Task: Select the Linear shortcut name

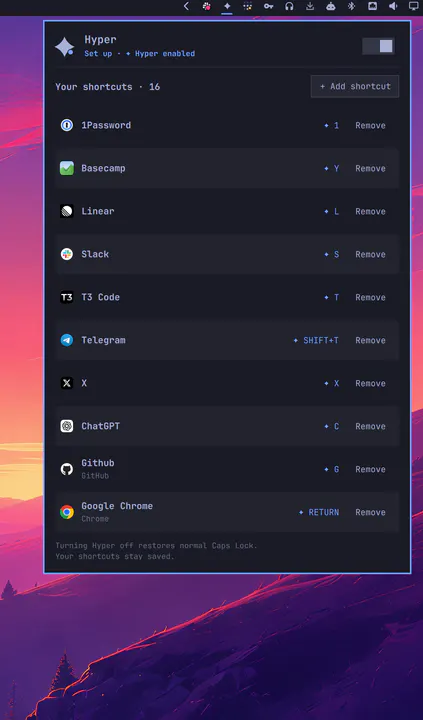Action: point(98,211)
